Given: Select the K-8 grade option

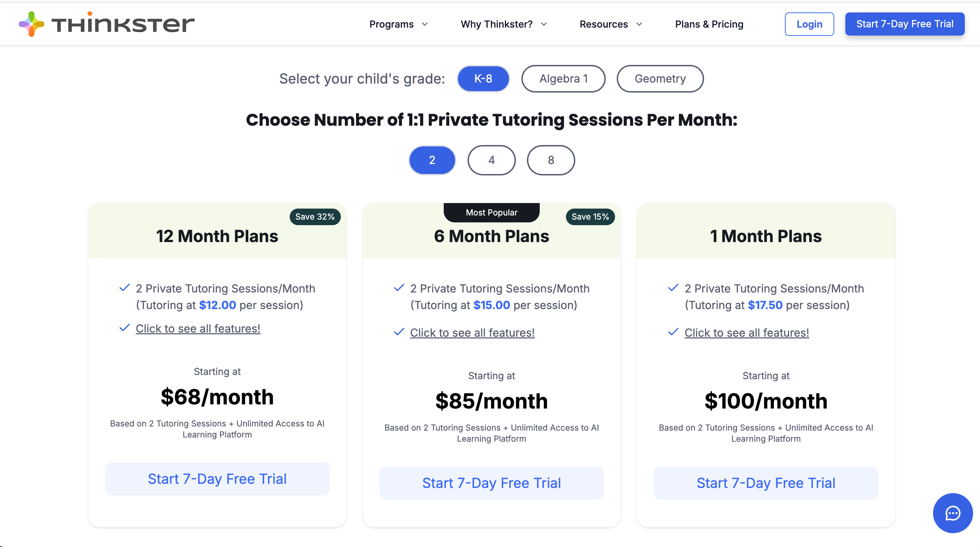Looking at the screenshot, I should 483,79.
